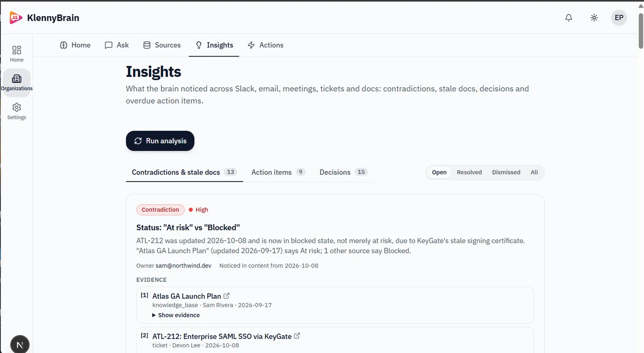Click the page vertical scrollbar thumb
This screenshot has width=644, height=353.
click(640, 30)
